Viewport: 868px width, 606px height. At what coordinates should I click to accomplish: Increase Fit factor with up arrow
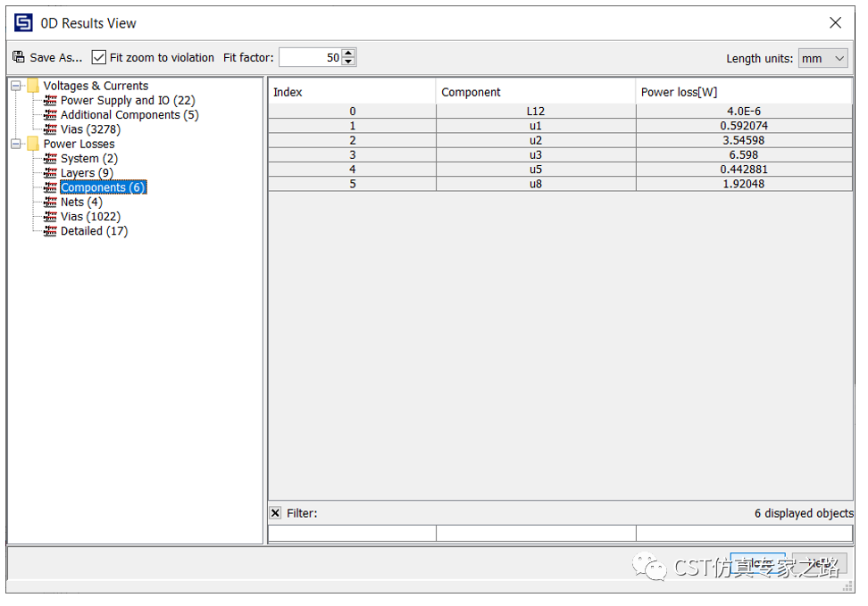coord(348,54)
